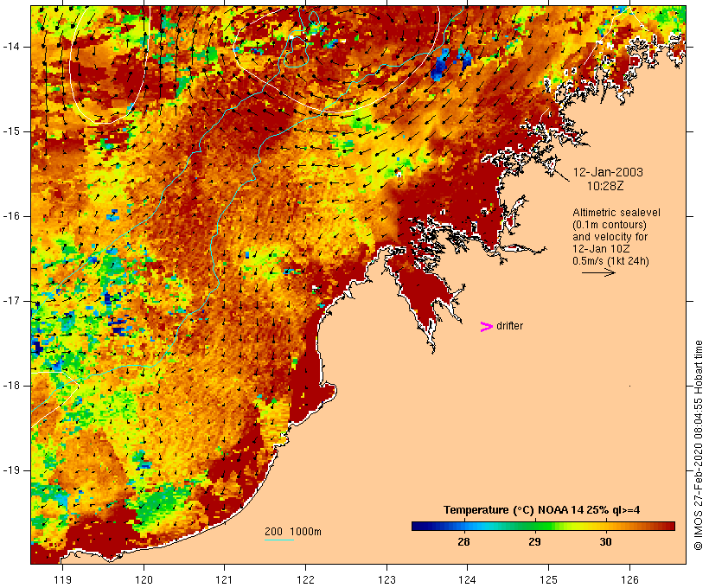Click the temperature color bar

[x=543, y=526]
